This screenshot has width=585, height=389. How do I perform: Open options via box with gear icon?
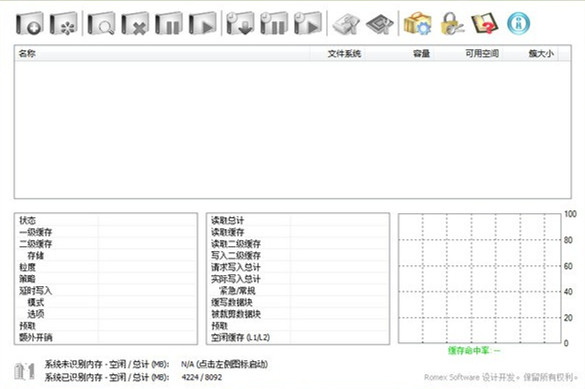(417, 23)
